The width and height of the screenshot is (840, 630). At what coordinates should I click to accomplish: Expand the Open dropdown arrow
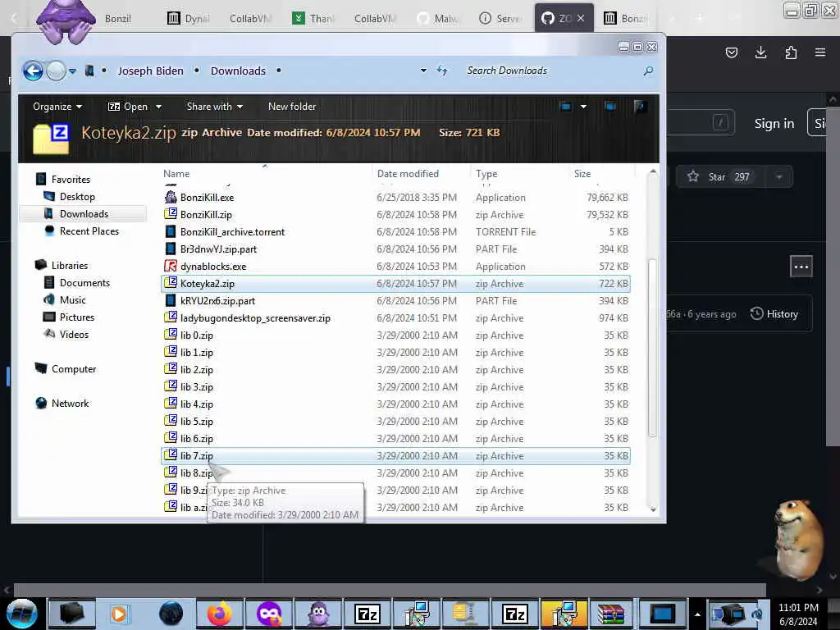coord(158,107)
